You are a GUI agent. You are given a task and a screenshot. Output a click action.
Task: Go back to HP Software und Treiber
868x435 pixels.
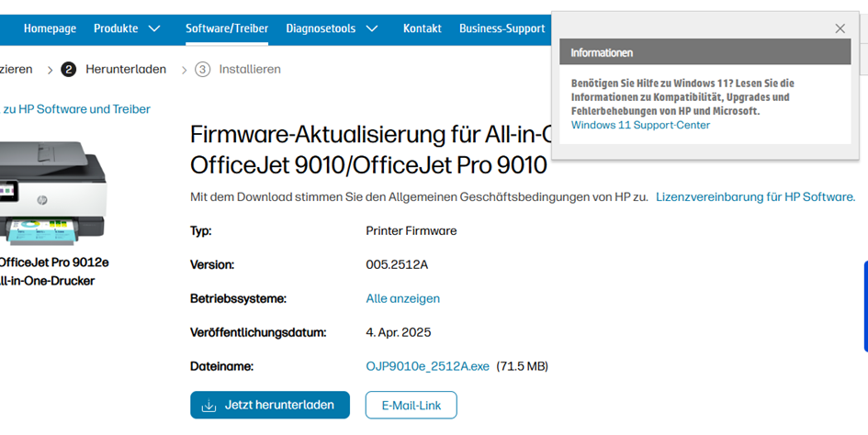click(76, 109)
